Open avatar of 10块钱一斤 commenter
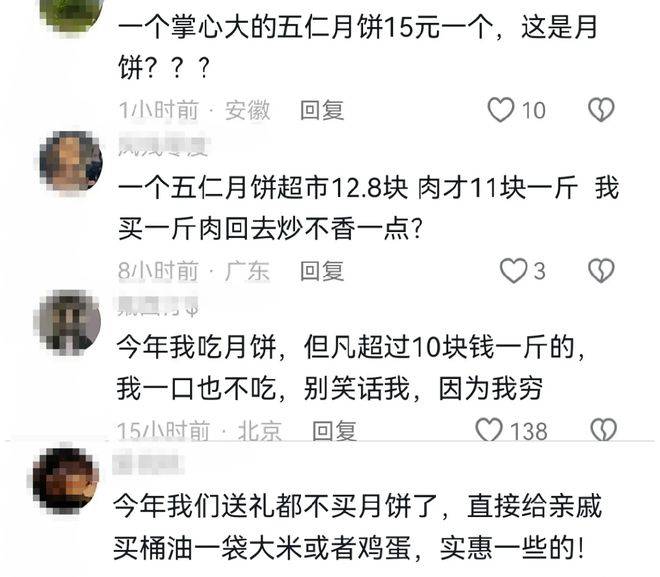This screenshot has height=577, width=660. pos(67,322)
